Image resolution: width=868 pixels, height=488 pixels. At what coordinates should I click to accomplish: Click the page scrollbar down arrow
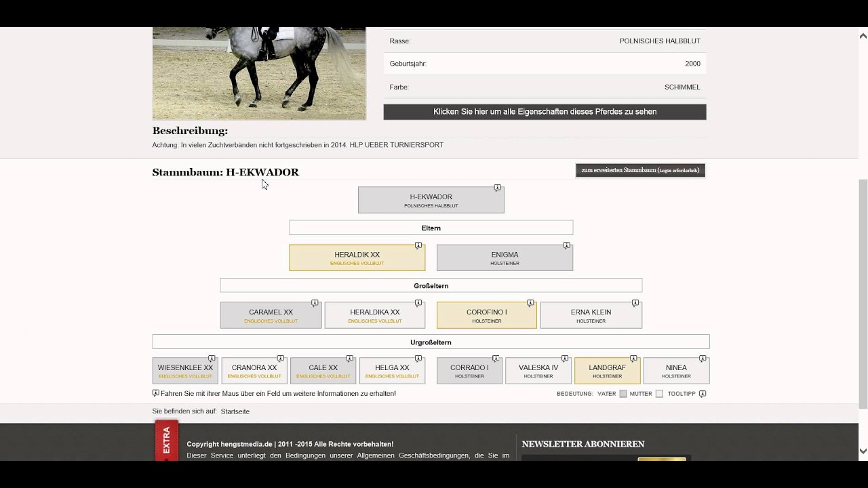(863, 451)
